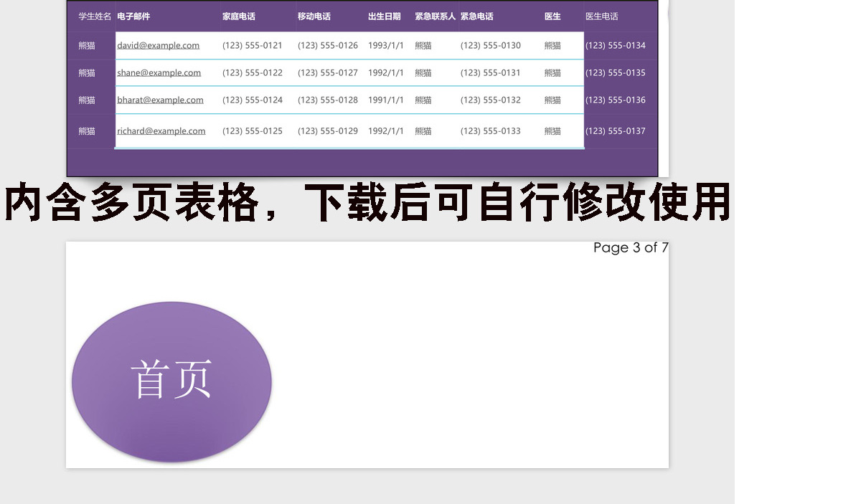This screenshot has height=504, width=861.
Task: Select doctor 熊猫 cell in bharat's row
Action: pyautogui.click(x=552, y=100)
